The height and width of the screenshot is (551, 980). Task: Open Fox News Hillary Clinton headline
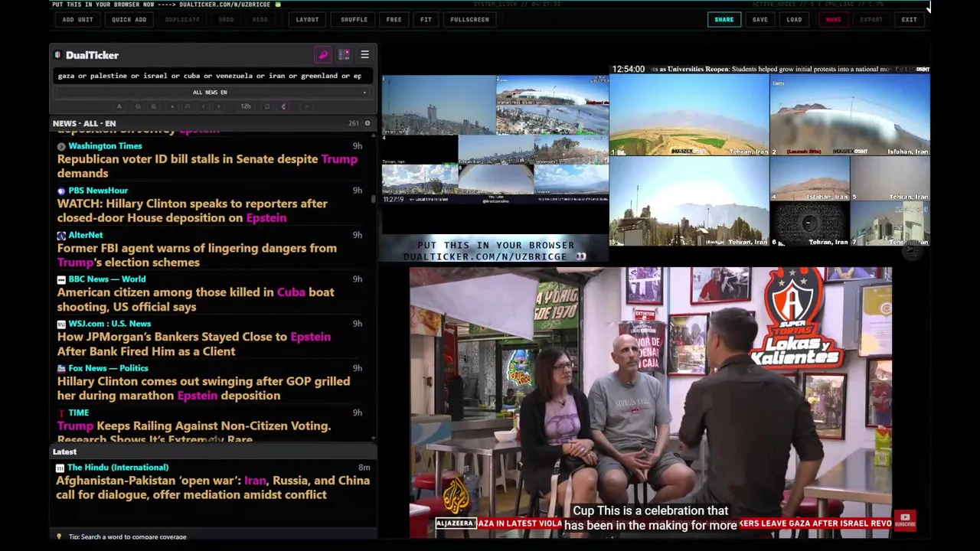point(204,388)
